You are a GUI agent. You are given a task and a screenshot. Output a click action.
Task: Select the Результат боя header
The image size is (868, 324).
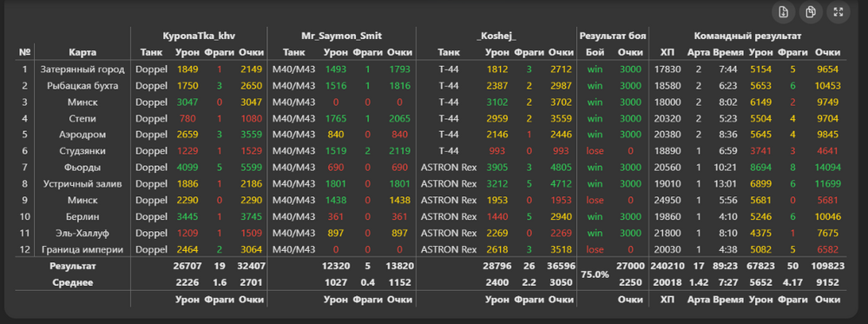pyautogui.click(x=613, y=36)
